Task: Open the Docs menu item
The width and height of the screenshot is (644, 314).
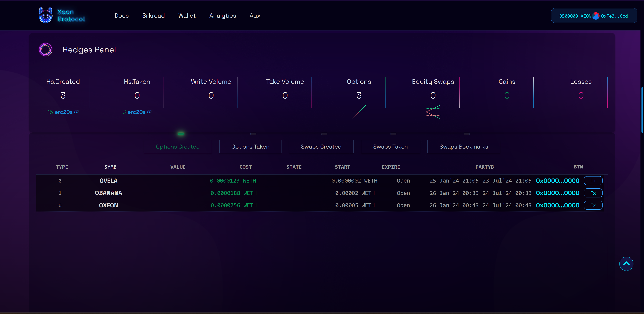Action: coord(121,16)
